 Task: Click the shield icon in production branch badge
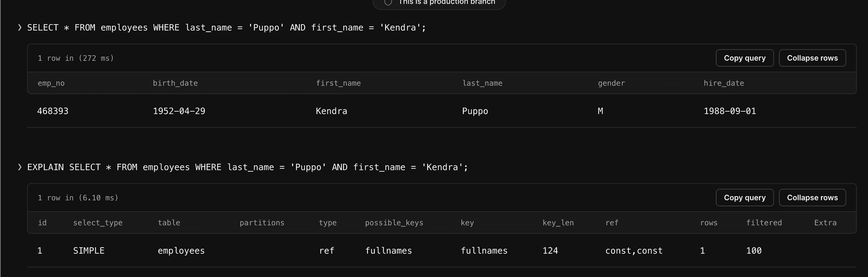click(x=388, y=3)
